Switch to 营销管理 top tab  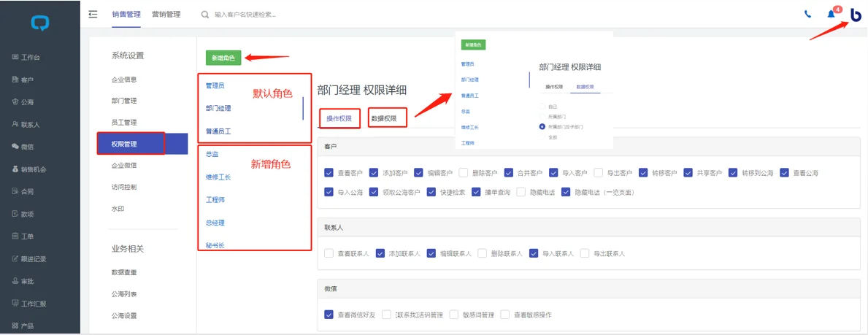[x=166, y=15]
